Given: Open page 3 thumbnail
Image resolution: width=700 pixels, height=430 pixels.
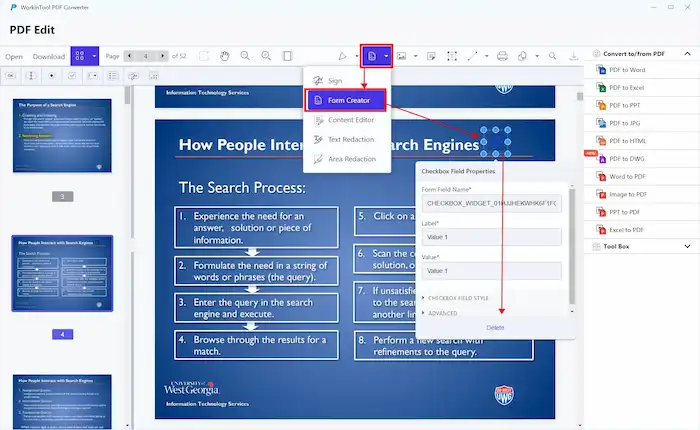Looking at the screenshot, I should [62, 136].
